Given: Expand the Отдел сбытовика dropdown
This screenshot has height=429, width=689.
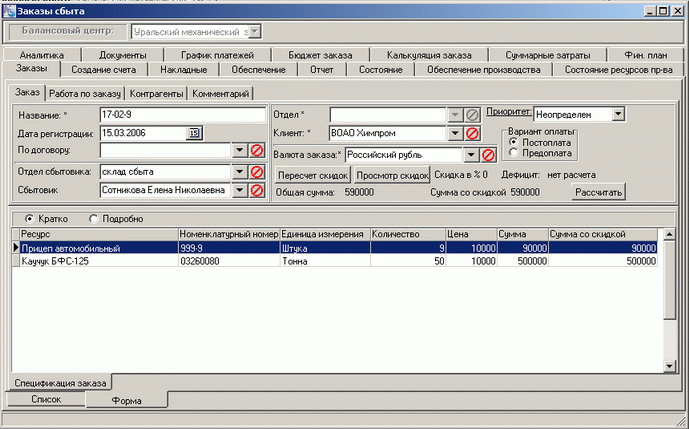Looking at the screenshot, I should (x=239, y=172).
